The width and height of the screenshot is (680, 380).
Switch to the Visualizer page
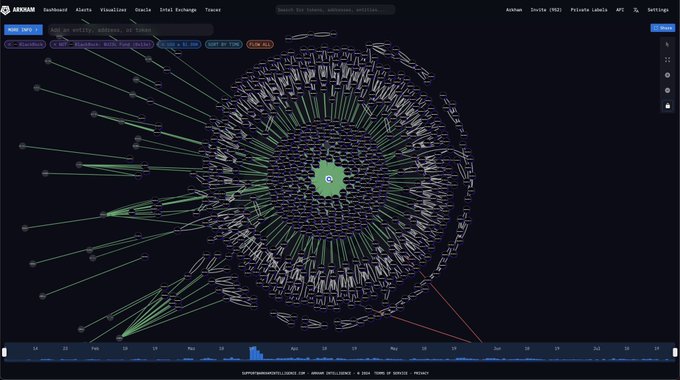[113, 10]
